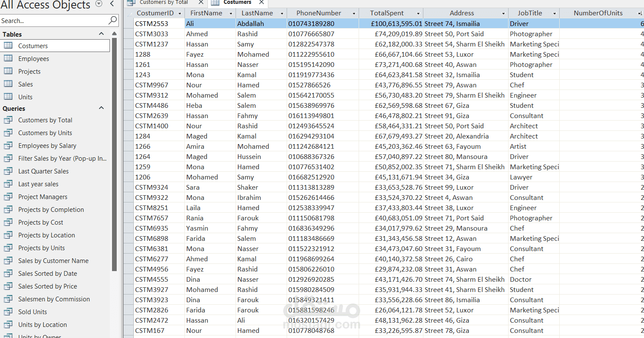Image resolution: width=644 pixels, height=338 pixels.
Task: Click the Sales Sorted by Price query icon
Action: [x=8, y=286]
